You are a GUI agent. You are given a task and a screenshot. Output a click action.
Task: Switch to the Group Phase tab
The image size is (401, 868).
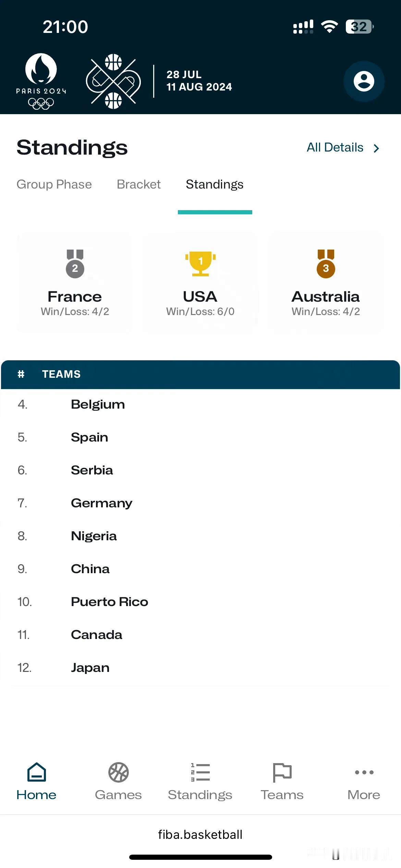pyautogui.click(x=54, y=184)
